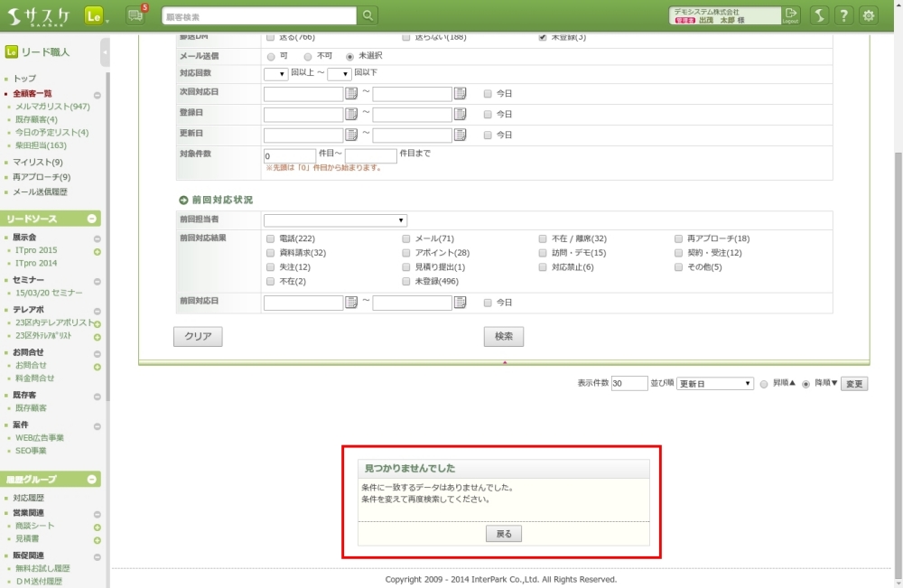The height and width of the screenshot is (588, 903).
Task: Click the 顧客検索 search field
Action: coord(259,16)
